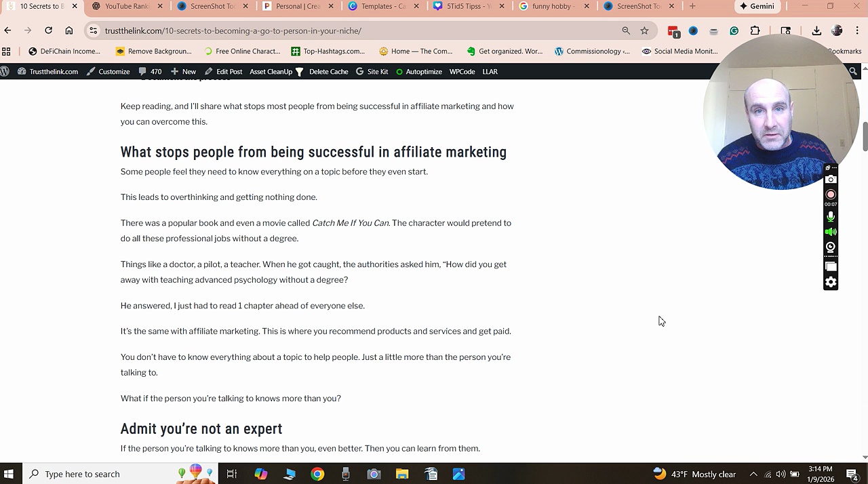868x484 pixels.
Task: Open the red extension with the 1 badge
Action: (x=673, y=31)
